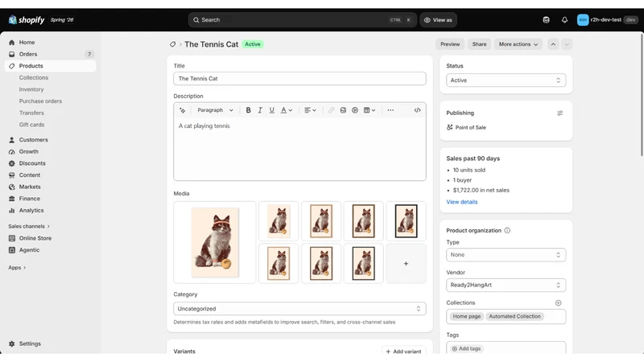
Task: Open Online Store channel
Action: click(x=50, y=238)
